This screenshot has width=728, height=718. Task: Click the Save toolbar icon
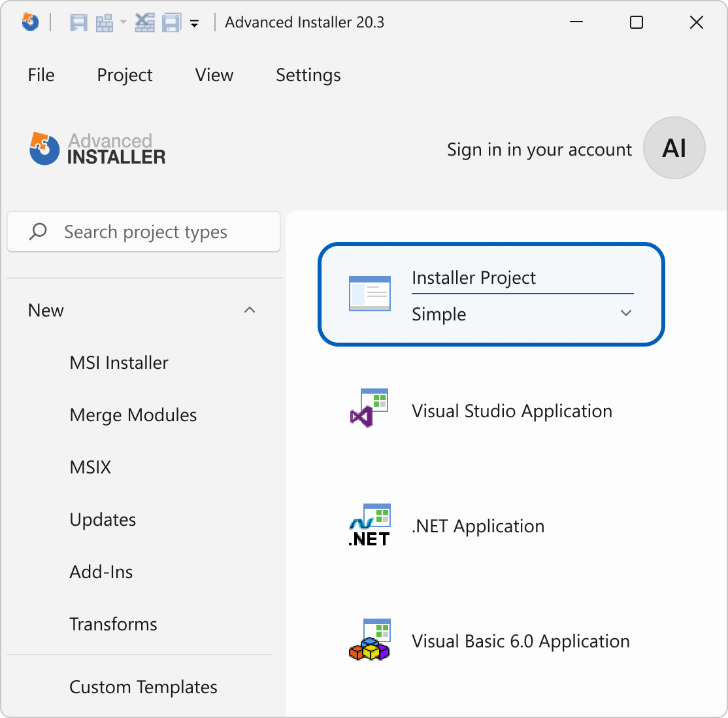(78, 22)
